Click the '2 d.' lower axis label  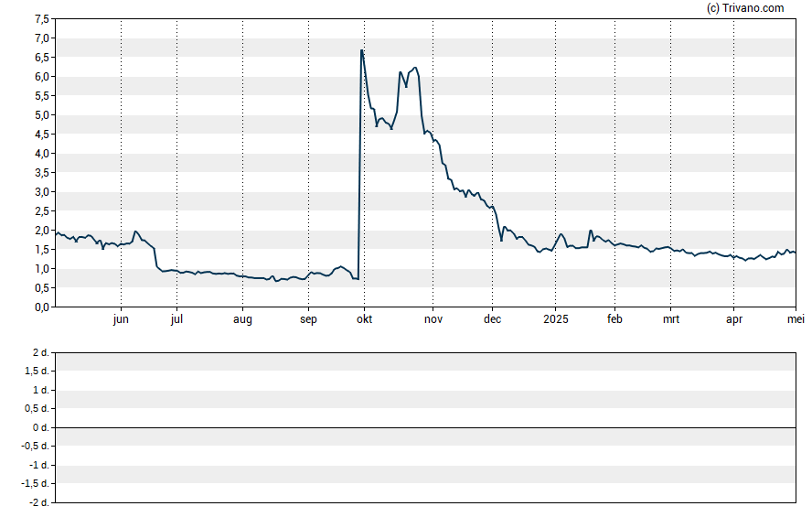tap(40, 353)
